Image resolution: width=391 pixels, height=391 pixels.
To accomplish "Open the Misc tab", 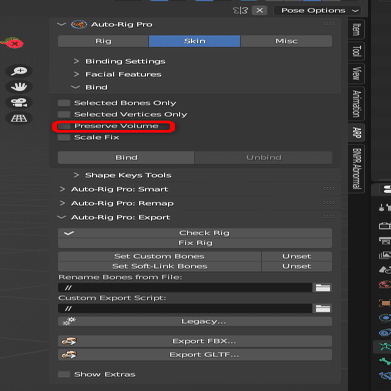I will [x=286, y=41].
